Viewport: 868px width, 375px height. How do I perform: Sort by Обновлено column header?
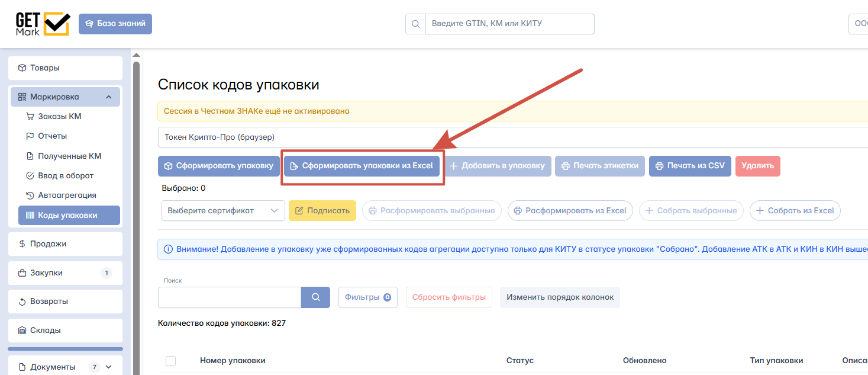pyautogui.click(x=645, y=361)
